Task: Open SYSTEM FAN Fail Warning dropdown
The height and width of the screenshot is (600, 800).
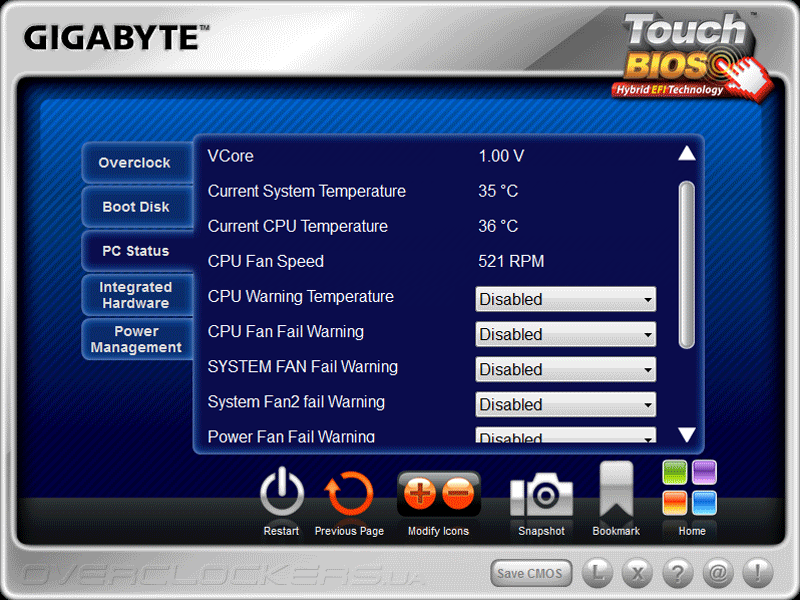Action: coord(565,369)
